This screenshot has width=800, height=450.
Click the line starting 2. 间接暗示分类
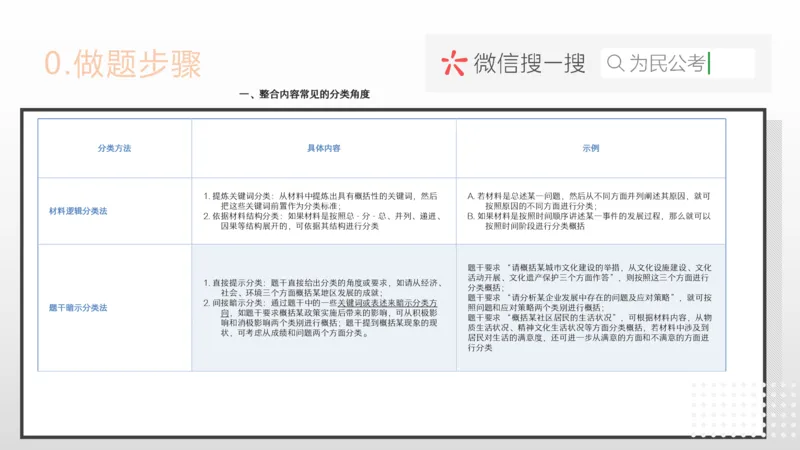tap(320, 318)
